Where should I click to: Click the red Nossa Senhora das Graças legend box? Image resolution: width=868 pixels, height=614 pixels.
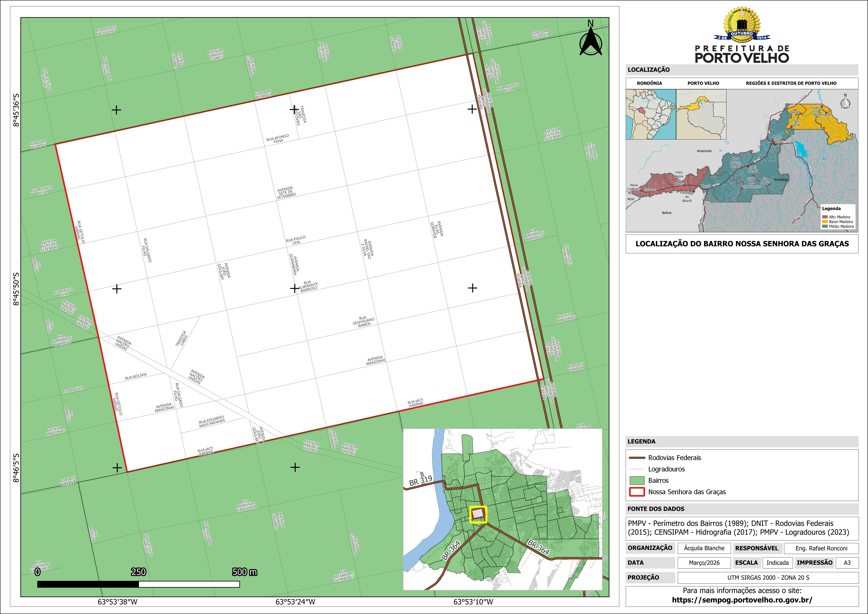637,492
